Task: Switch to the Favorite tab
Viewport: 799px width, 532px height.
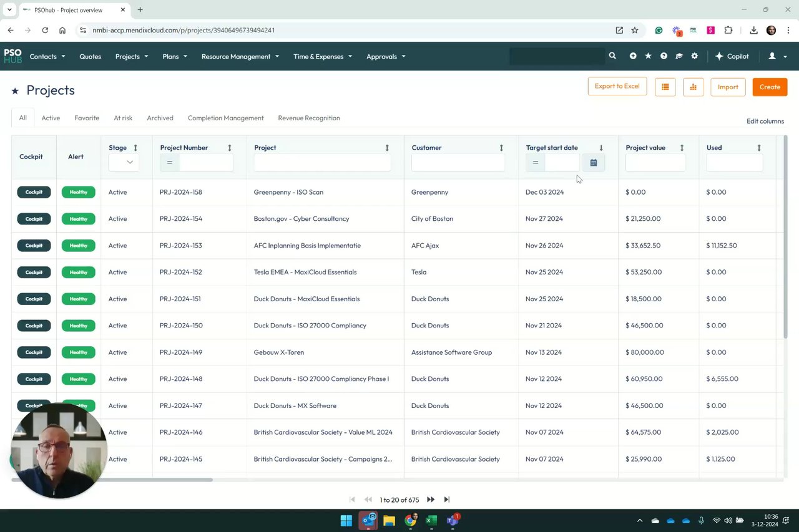Action: [x=87, y=118]
